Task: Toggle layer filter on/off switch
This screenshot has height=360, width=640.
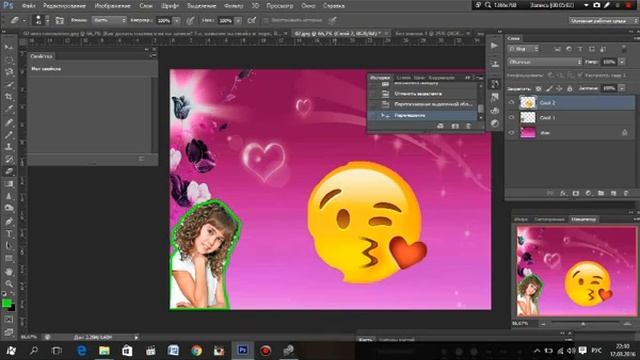Action: [624, 49]
